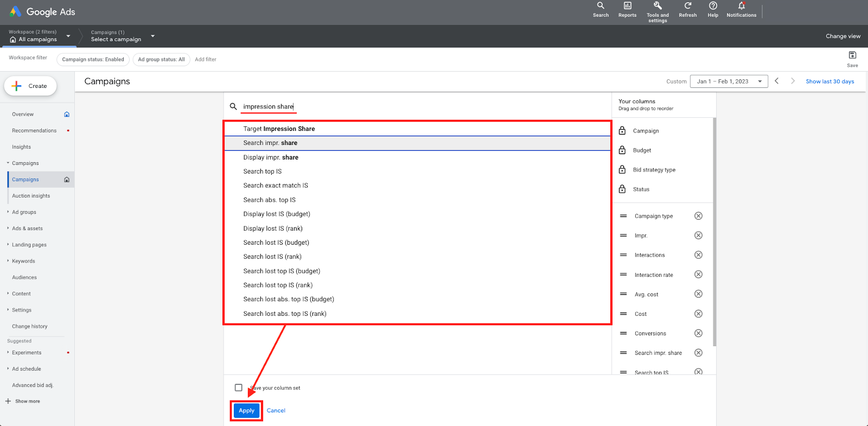
Task: Open the Help icon
Action: 713,10
